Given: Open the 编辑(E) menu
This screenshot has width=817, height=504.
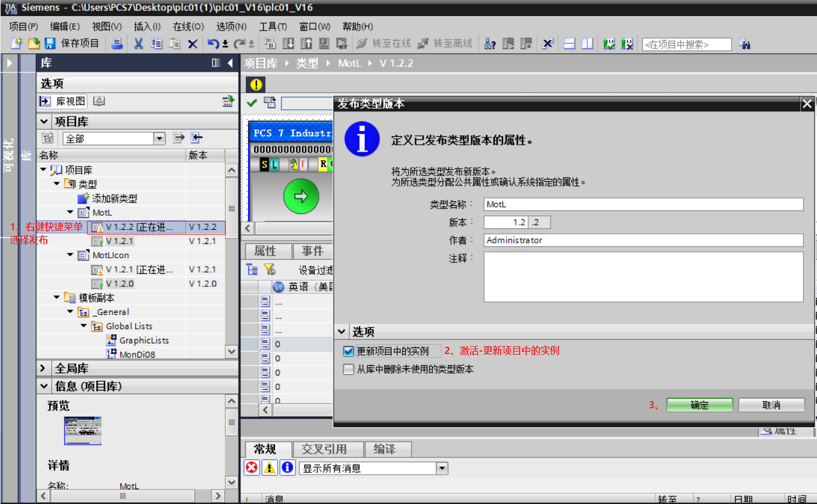Looking at the screenshot, I should point(65,26).
